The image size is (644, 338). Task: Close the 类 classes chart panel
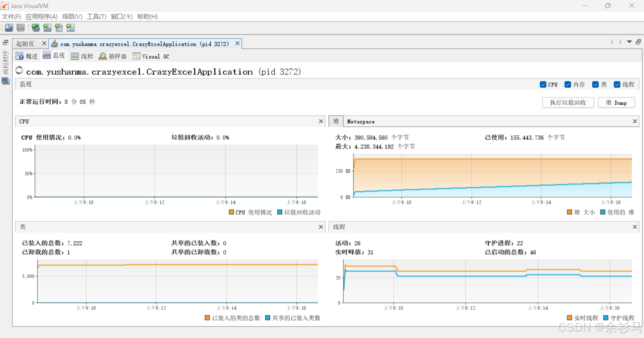pyautogui.click(x=321, y=227)
